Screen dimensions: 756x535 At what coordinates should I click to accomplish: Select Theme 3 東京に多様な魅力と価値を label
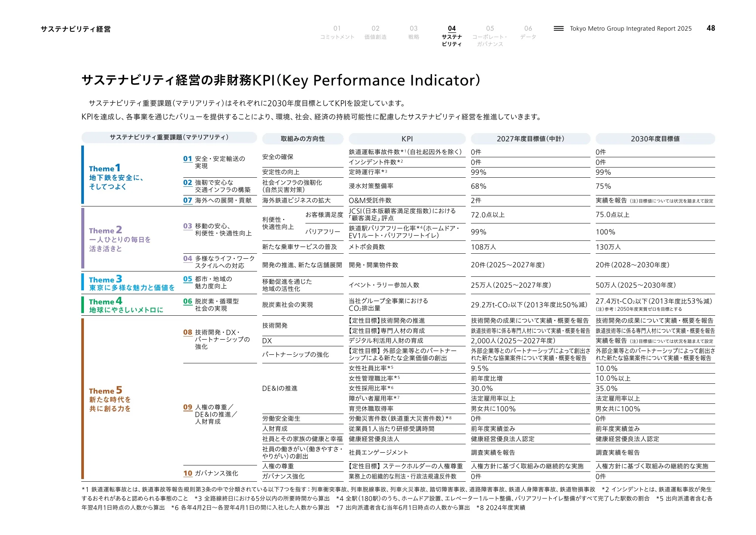point(132,283)
